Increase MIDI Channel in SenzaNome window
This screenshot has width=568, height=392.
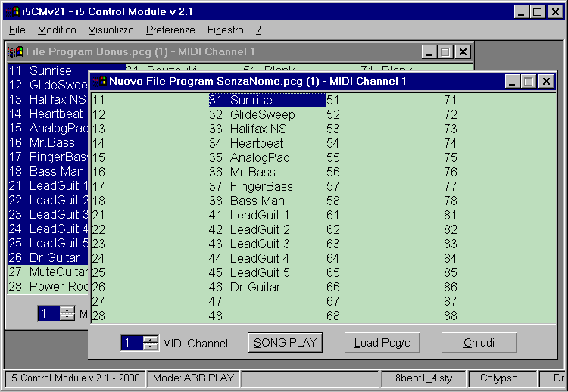pos(151,339)
